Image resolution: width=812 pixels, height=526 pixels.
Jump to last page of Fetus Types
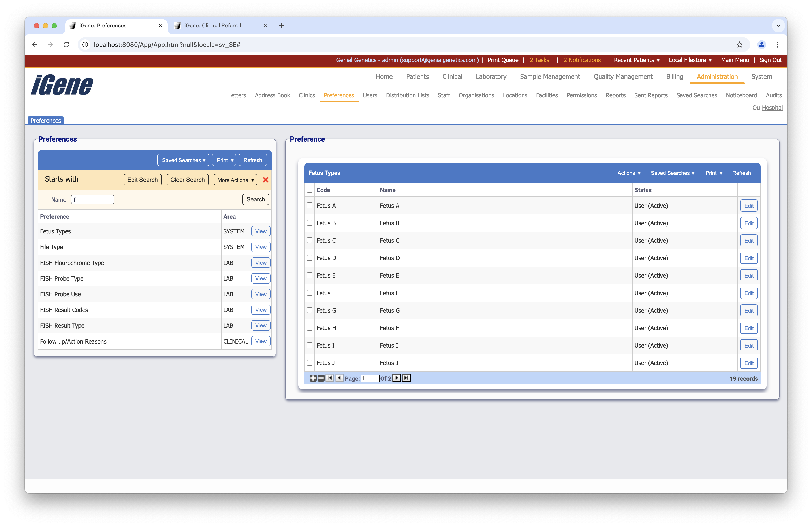click(406, 378)
